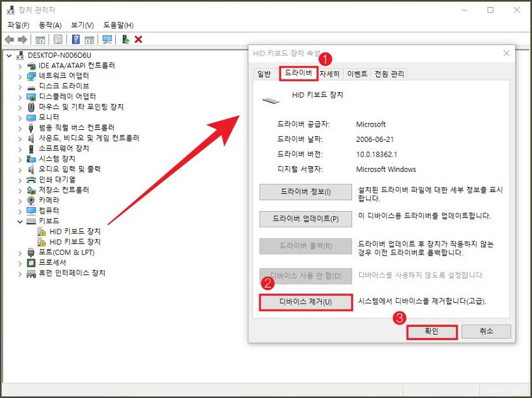The image size is (532, 398).
Task: Expand the 휴먼 인터페이스 장치 node
Action: point(20,274)
